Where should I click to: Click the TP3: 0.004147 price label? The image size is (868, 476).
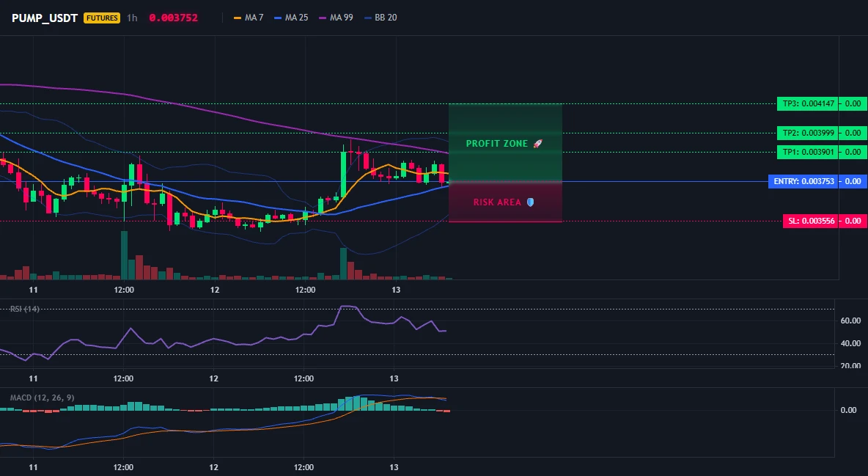[808, 103]
